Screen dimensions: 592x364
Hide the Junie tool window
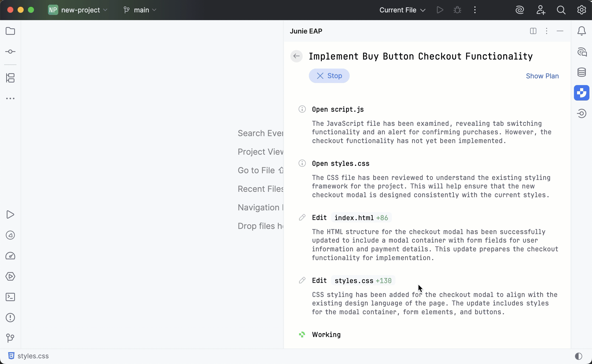[560, 31]
